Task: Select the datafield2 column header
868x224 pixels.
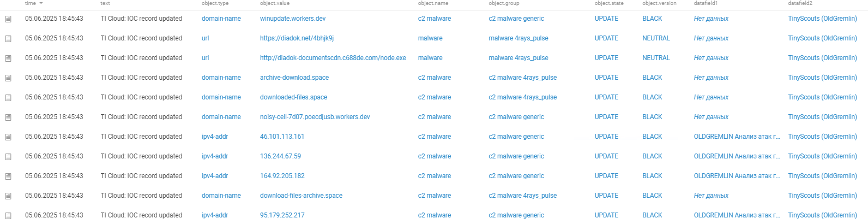Action: (x=800, y=3)
